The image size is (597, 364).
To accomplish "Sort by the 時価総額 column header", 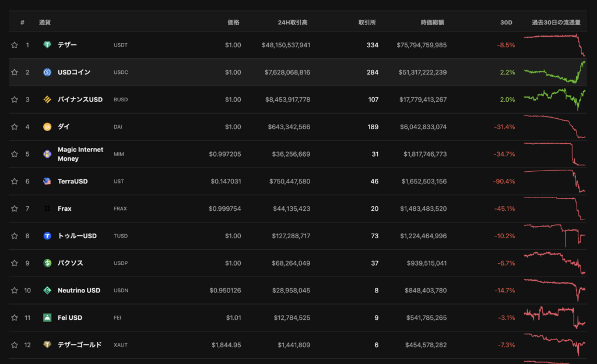I will coord(432,23).
